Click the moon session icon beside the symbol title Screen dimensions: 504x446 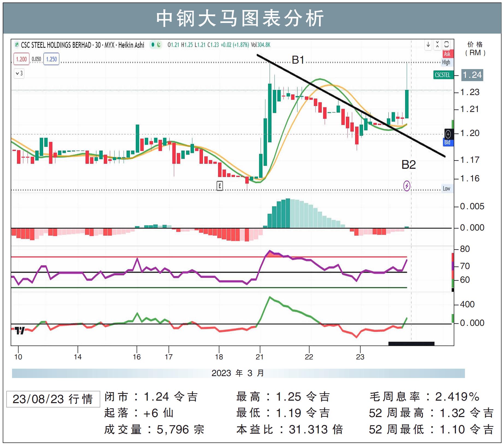[159, 45]
